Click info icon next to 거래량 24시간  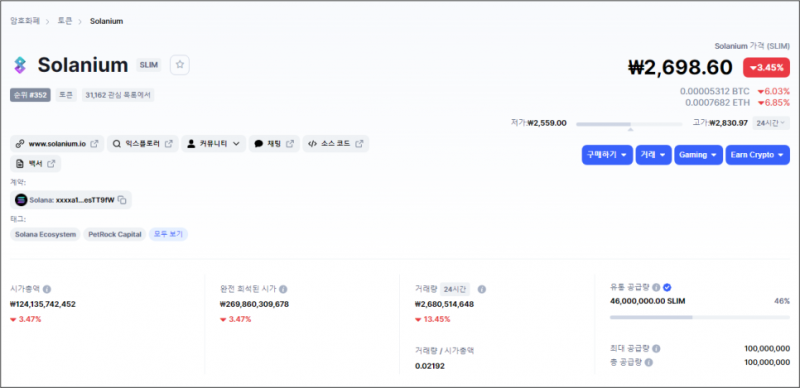482,289
